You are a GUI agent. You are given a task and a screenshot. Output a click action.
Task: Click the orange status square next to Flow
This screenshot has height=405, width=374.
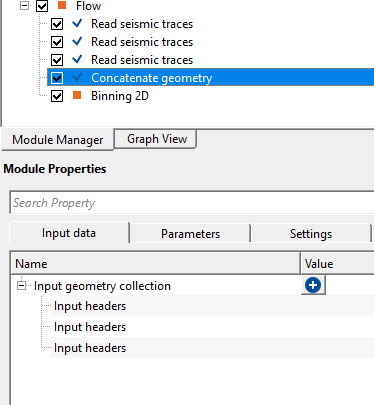62,5
